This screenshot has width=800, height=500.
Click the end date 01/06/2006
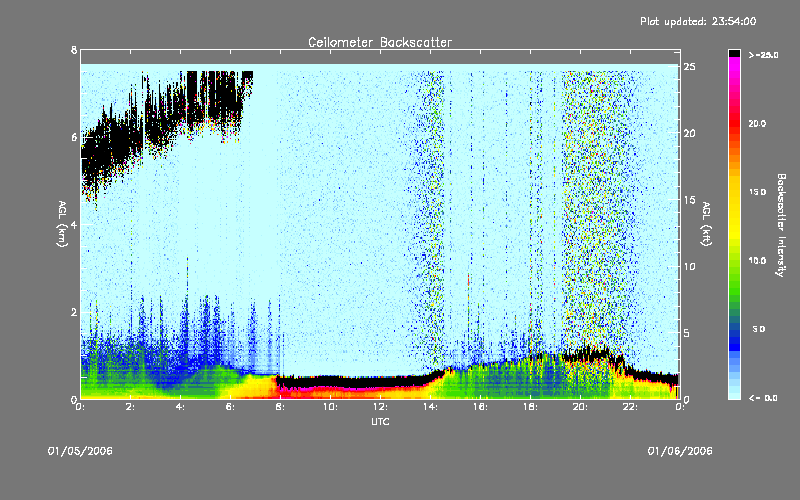(680, 451)
